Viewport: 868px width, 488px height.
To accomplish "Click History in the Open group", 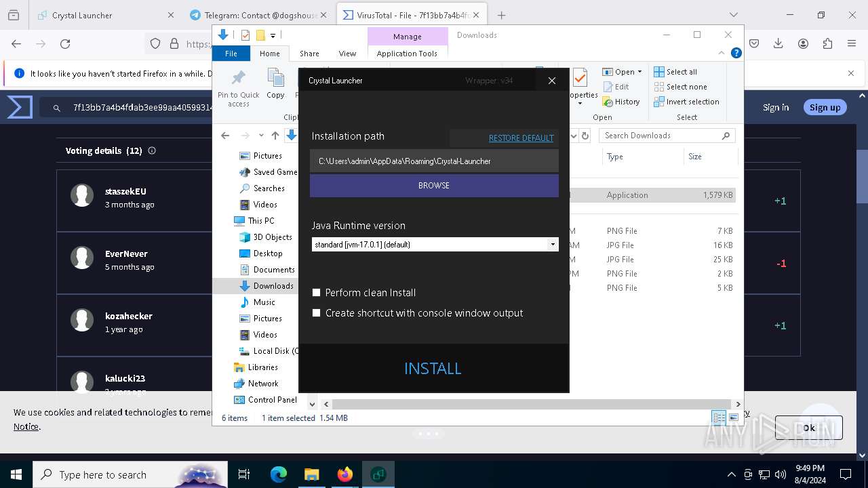I will pyautogui.click(x=621, y=102).
